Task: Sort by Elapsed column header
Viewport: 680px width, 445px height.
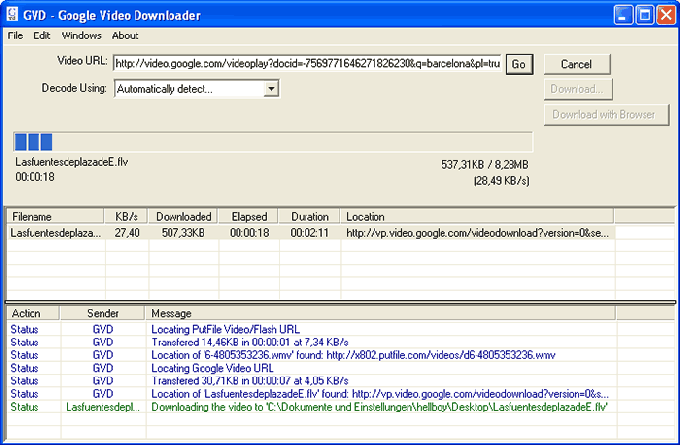Action: pyautogui.click(x=249, y=216)
